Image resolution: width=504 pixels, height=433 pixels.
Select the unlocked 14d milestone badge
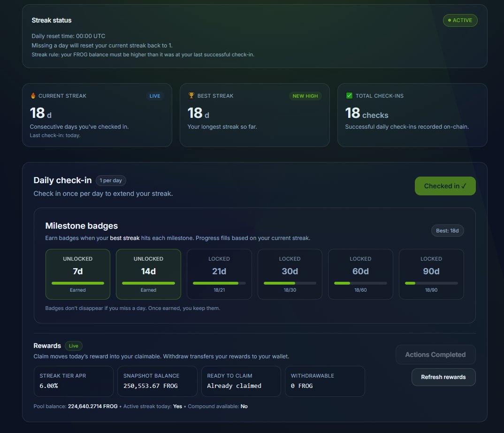148,274
